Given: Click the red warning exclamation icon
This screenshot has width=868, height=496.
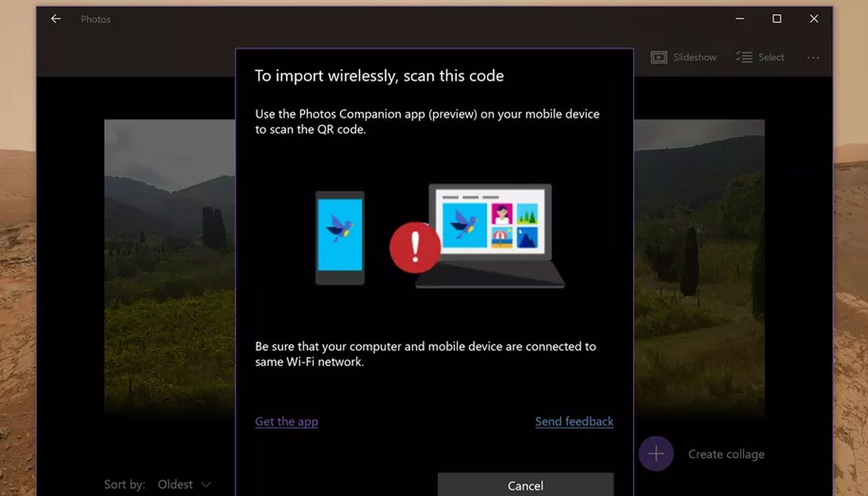Looking at the screenshot, I should 415,249.
